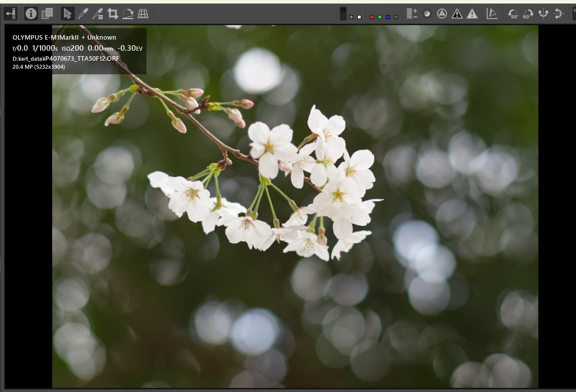Screen dimensions: 576x392
Task: Toggle luminosity channel preview
Action: click(396, 17)
